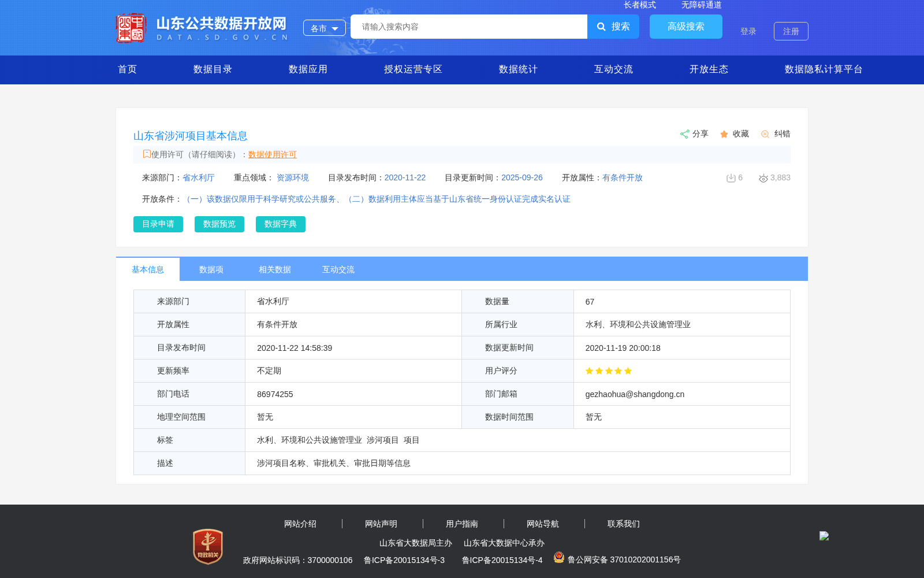Click the 登录 login link

click(x=748, y=31)
